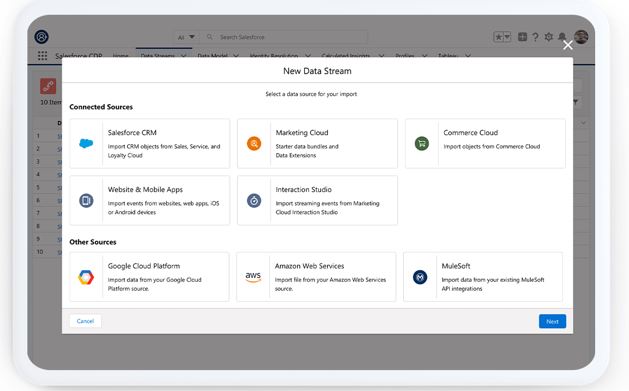This screenshot has height=391, width=629.
Task: Click the search magnifier icon
Action: (x=209, y=37)
